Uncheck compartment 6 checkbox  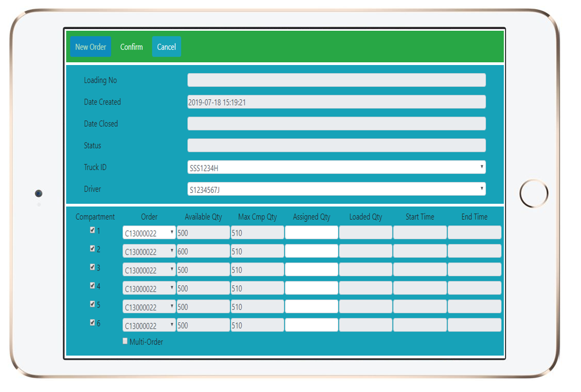(x=93, y=322)
